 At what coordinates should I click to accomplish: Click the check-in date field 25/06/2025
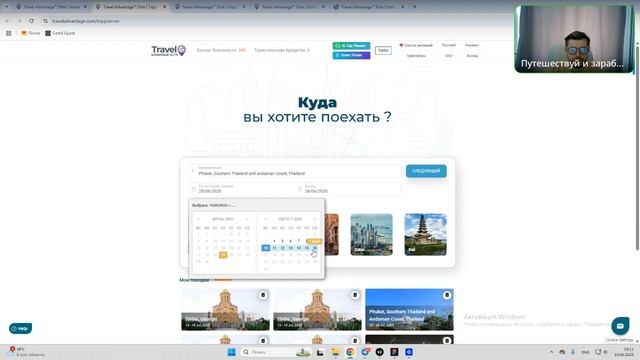[241, 189]
